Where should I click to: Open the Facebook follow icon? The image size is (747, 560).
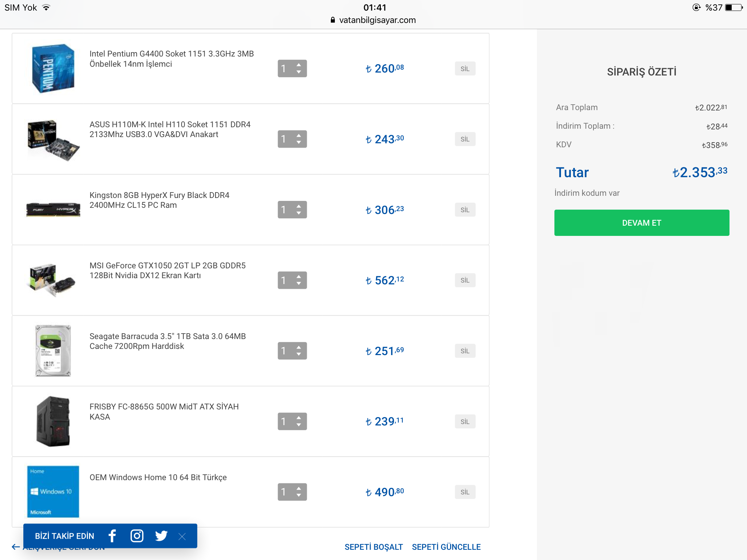point(112,536)
